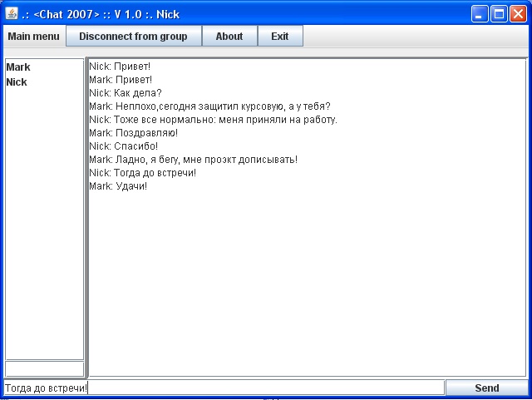The width and height of the screenshot is (532, 400).
Task: Click the message 'меня приняли на работу'
Action: 213,120
